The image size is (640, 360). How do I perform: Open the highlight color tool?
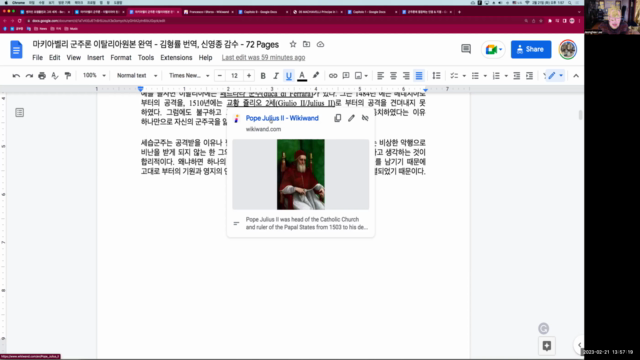pos(316,76)
